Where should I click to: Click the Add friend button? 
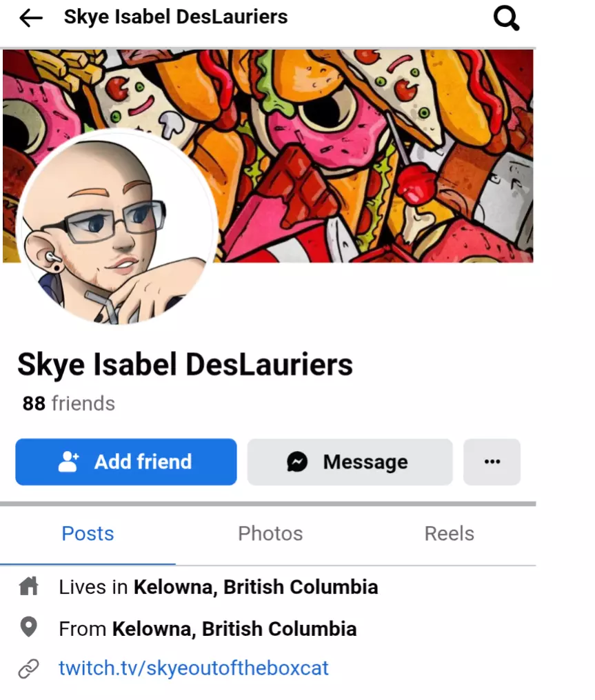(x=126, y=461)
